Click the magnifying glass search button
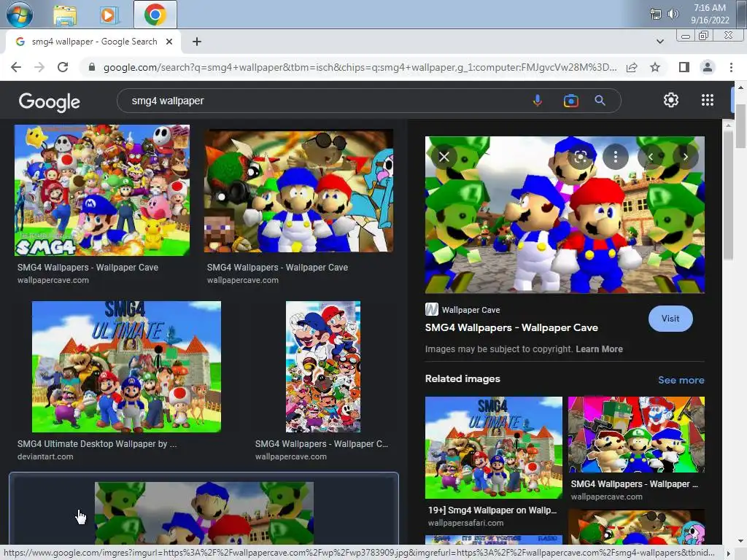Screen dimensions: 747x560 tap(600, 101)
